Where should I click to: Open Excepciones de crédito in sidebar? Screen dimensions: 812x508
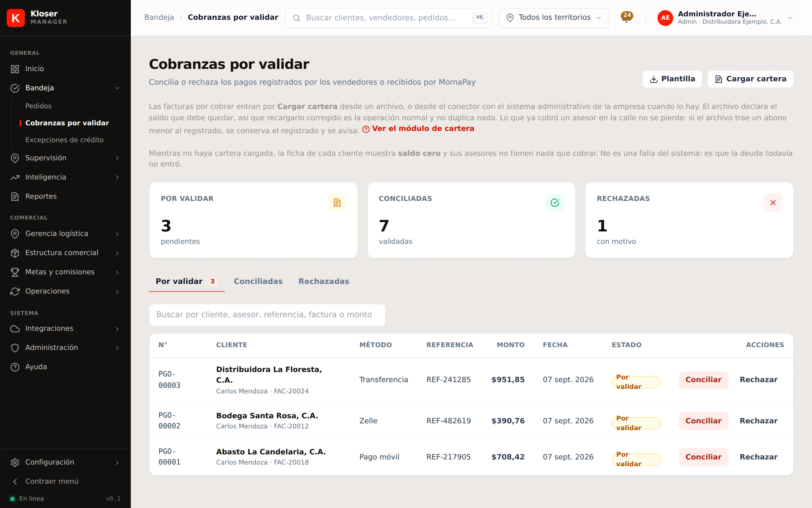[x=64, y=140]
